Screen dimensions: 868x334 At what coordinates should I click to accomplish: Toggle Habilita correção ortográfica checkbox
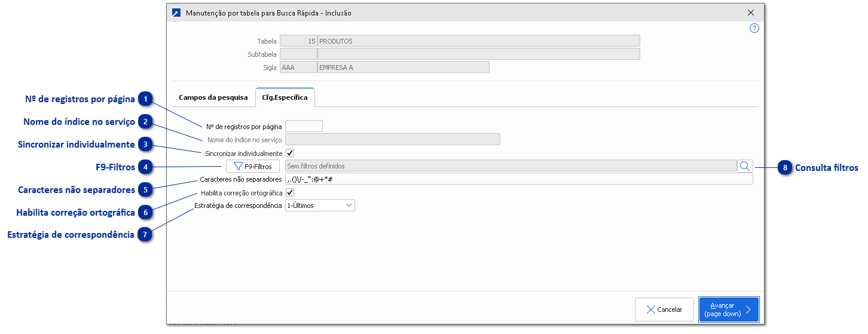[x=290, y=192]
